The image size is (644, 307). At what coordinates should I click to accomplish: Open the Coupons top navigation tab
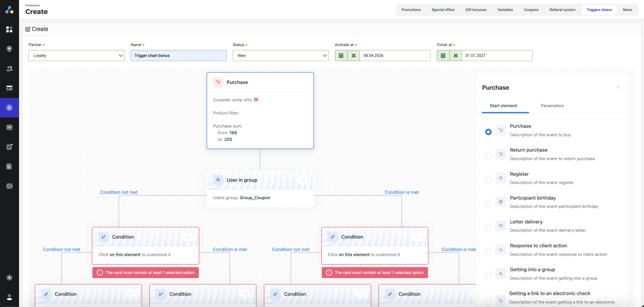[x=531, y=10]
